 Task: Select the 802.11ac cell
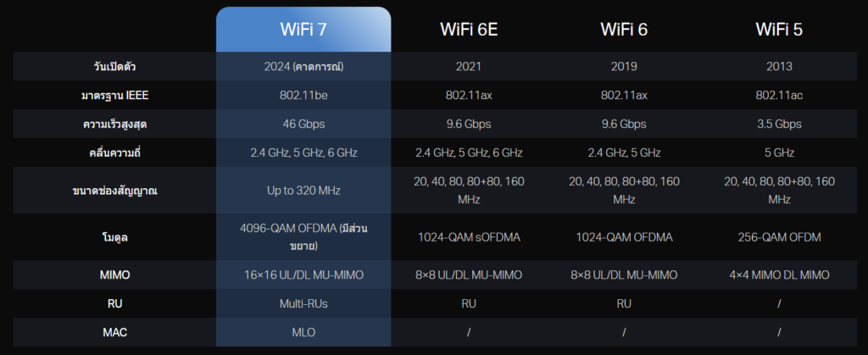[779, 95]
